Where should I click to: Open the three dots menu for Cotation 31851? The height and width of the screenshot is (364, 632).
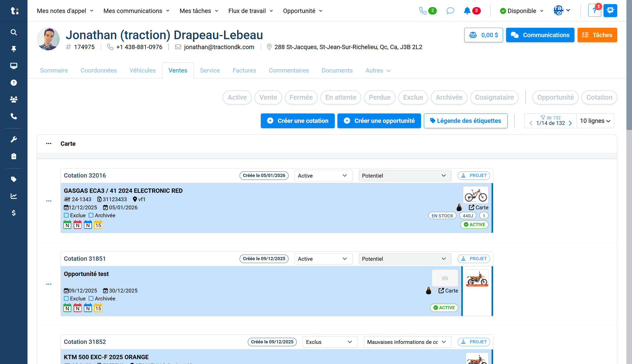point(49,284)
